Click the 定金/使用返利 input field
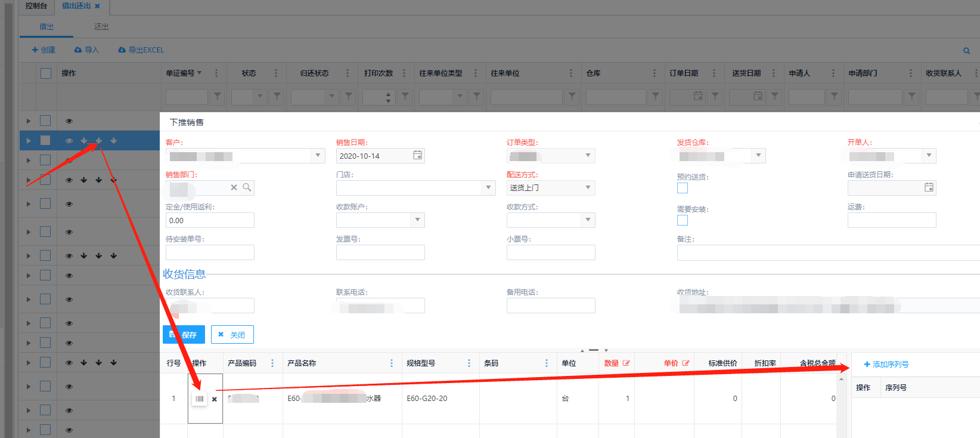The height and width of the screenshot is (438, 980). coord(210,220)
